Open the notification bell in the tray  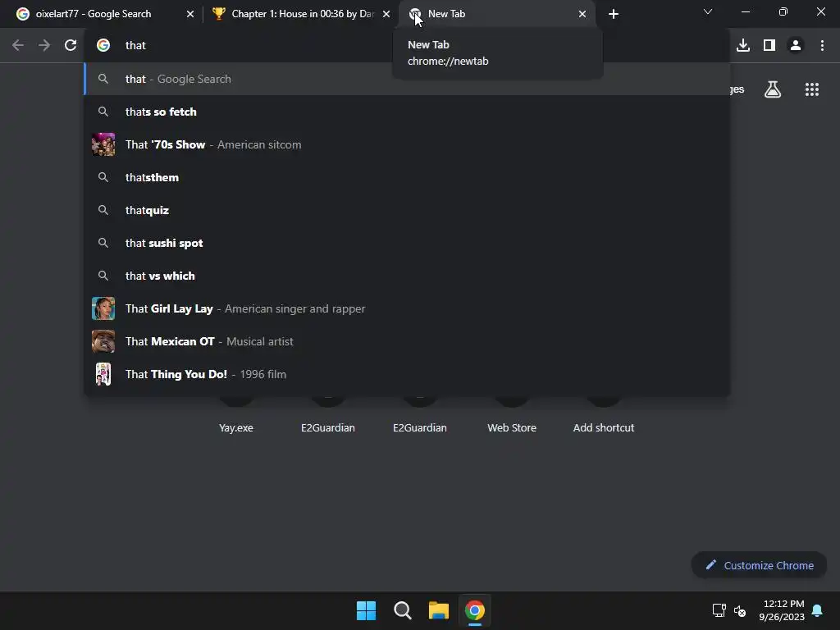coord(817,610)
